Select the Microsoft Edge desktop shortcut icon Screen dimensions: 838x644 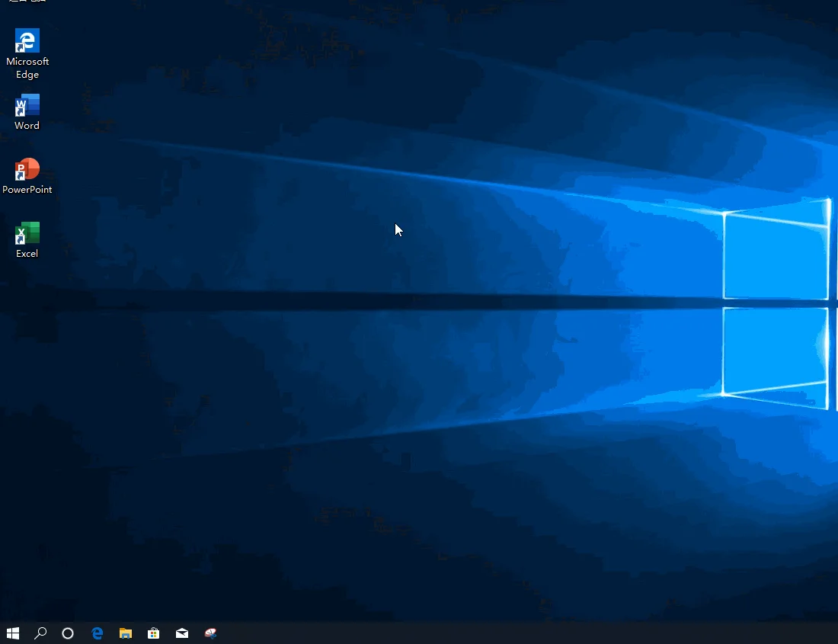click(27, 41)
